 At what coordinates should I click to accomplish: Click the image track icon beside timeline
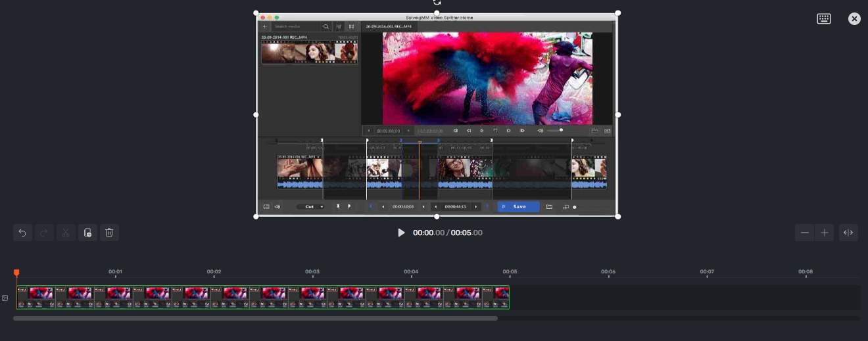pyautogui.click(x=5, y=298)
